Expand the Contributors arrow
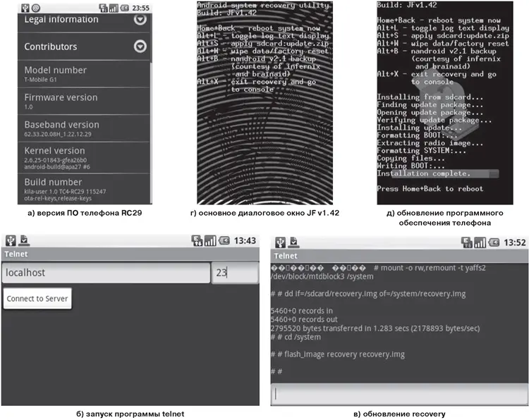 [140, 47]
